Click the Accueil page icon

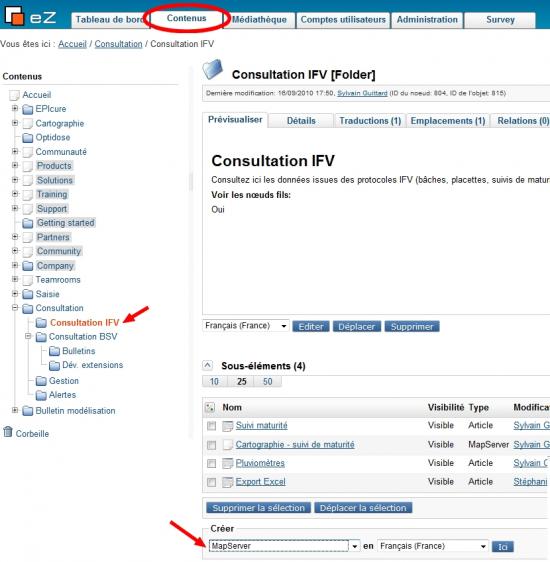[x=14, y=95]
